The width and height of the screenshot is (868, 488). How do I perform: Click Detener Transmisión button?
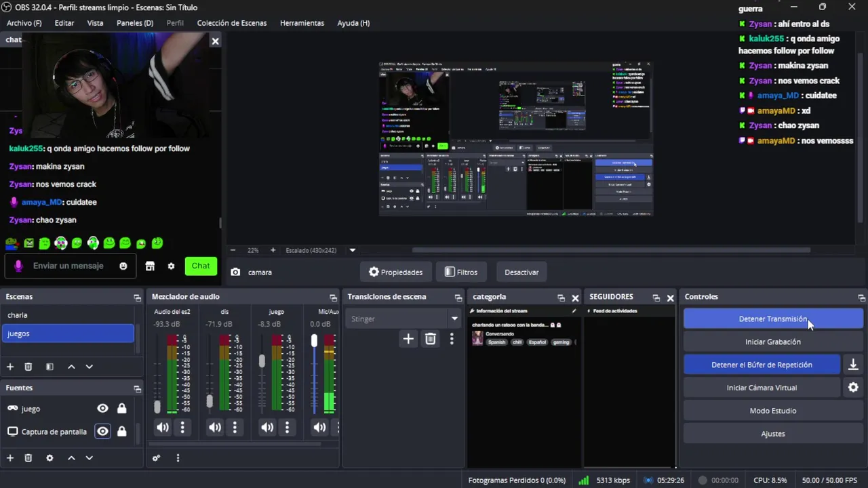[773, 319]
